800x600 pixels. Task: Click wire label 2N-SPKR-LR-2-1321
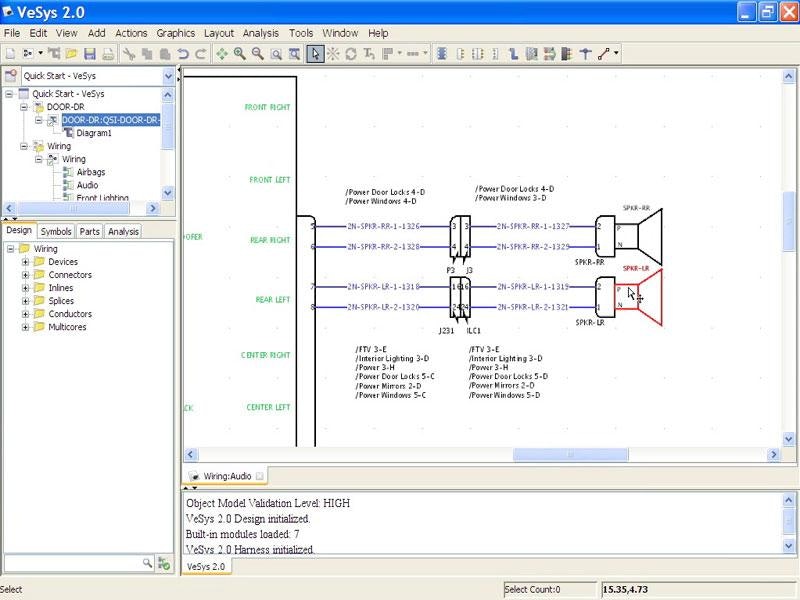(x=533, y=307)
